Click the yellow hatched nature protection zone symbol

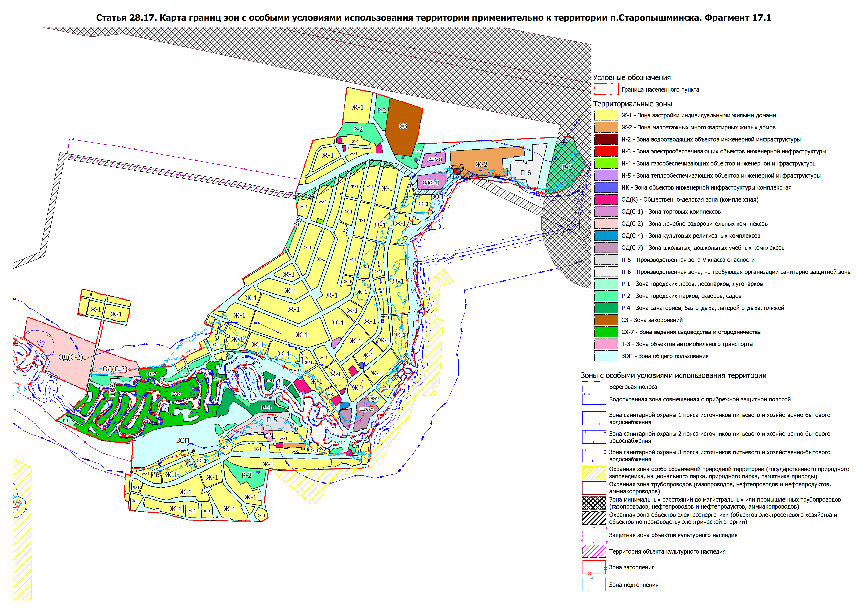594,473
